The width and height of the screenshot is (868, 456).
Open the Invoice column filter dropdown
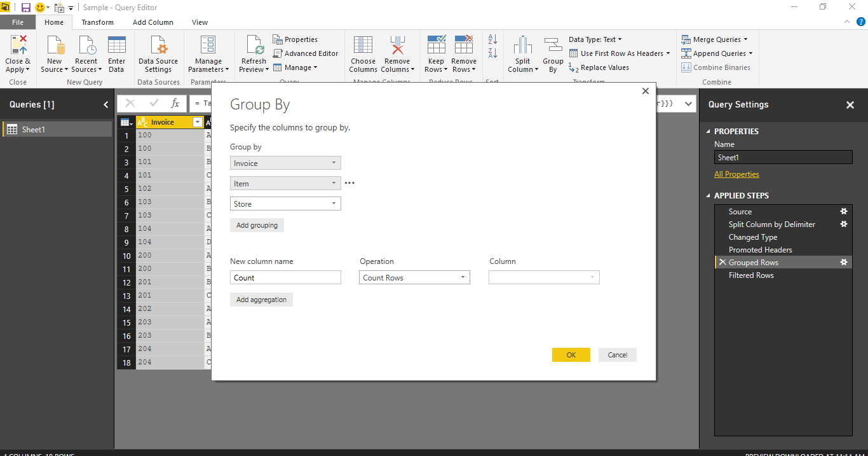(198, 122)
